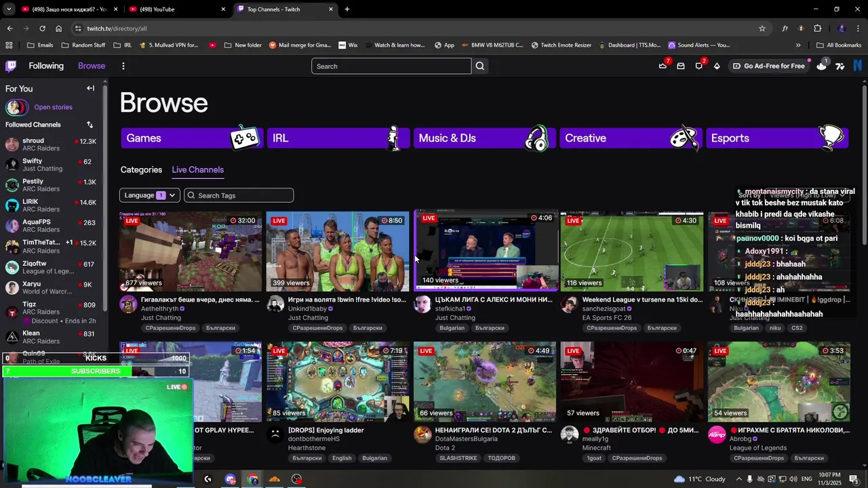Click the search magnifier button
868x488 pixels.
pos(480,66)
